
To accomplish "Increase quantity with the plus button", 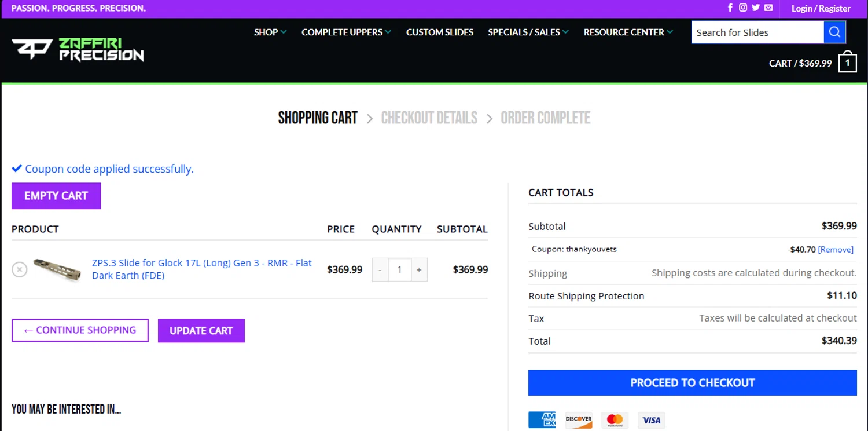I will pyautogui.click(x=419, y=270).
